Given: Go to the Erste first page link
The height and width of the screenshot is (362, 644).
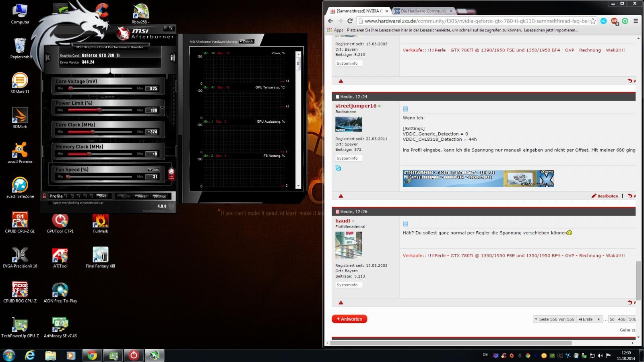Looking at the screenshot, I should coord(586,319).
